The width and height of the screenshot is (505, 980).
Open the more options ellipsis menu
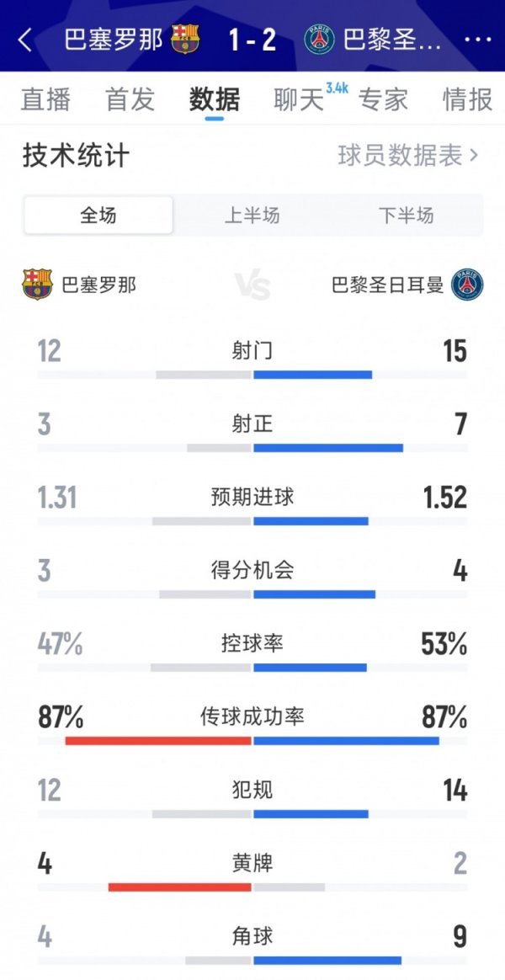pyautogui.click(x=478, y=40)
